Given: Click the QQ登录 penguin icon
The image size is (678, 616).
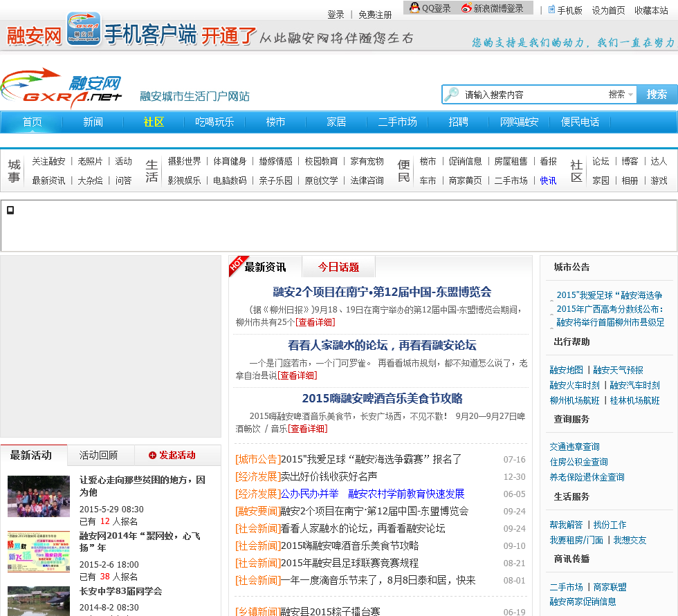Looking at the screenshot, I should coord(414,8).
